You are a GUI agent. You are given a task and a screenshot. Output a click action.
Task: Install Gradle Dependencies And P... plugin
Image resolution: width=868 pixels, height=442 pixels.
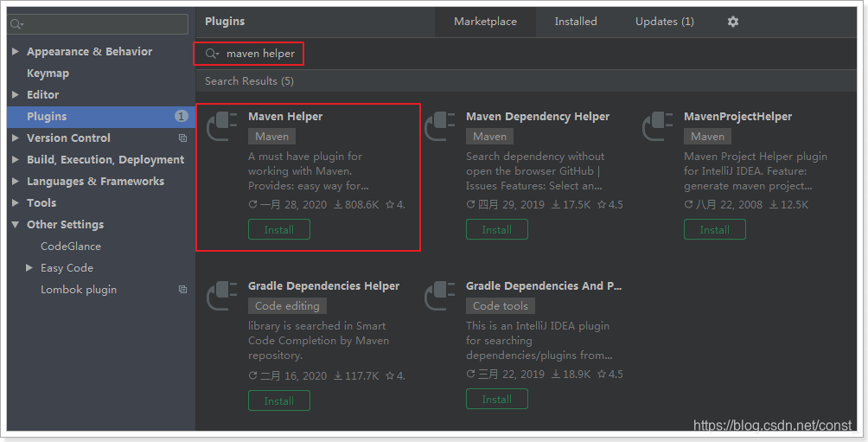tap(496, 400)
